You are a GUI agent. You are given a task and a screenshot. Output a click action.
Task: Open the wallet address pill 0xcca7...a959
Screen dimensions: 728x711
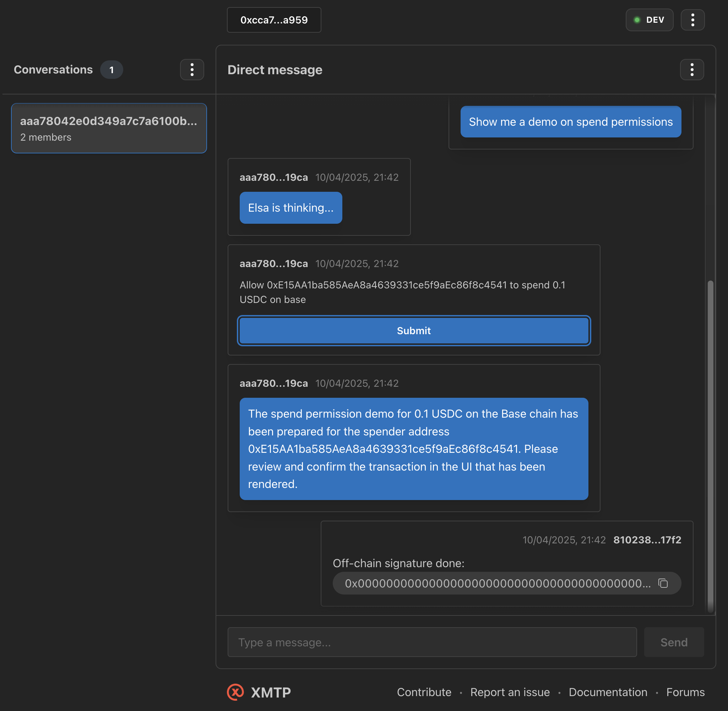(x=274, y=20)
